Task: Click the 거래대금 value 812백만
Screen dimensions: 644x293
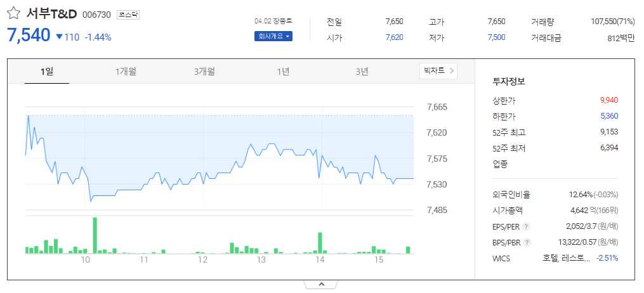Action: (621, 38)
